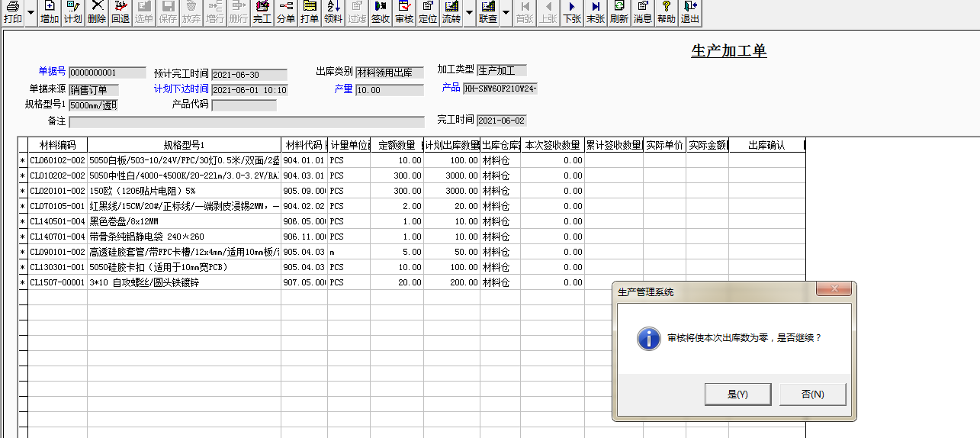Viewport: 980px width, 438px height.
Task: Click the 计划下达时间 field
Action: [249, 90]
